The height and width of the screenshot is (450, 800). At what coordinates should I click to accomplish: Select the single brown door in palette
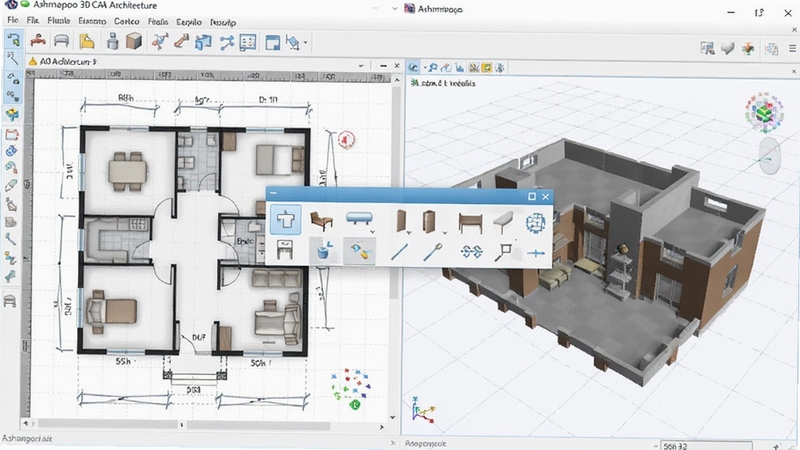click(401, 221)
